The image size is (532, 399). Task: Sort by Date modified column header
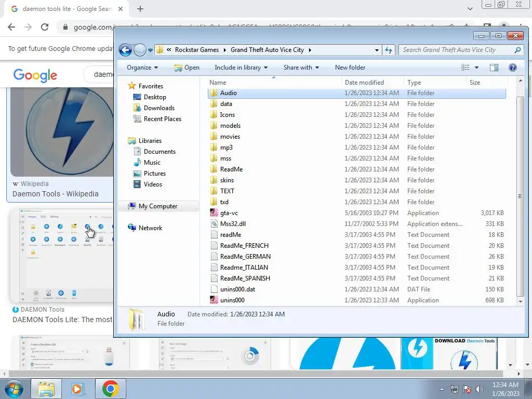pyautogui.click(x=373, y=83)
